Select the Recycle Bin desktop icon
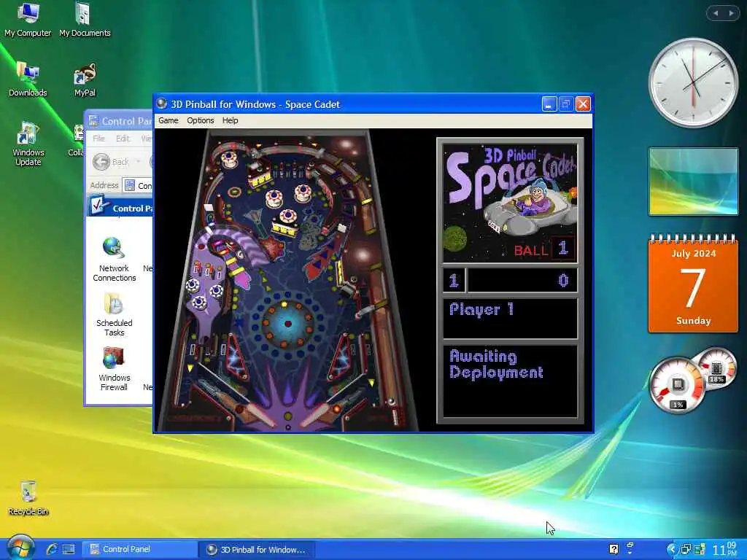The height and width of the screenshot is (560, 747). (x=28, y=498)
